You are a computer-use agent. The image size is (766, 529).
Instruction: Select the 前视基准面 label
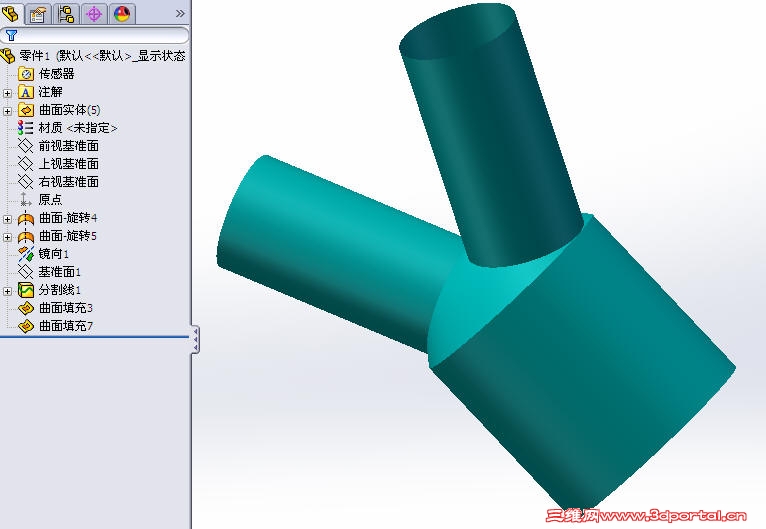click(x=69, y=146)
